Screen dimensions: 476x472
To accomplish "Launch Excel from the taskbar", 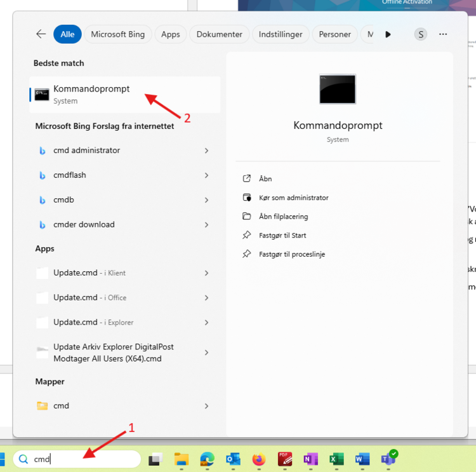I will pyautogui.click(x=336, y=459).
